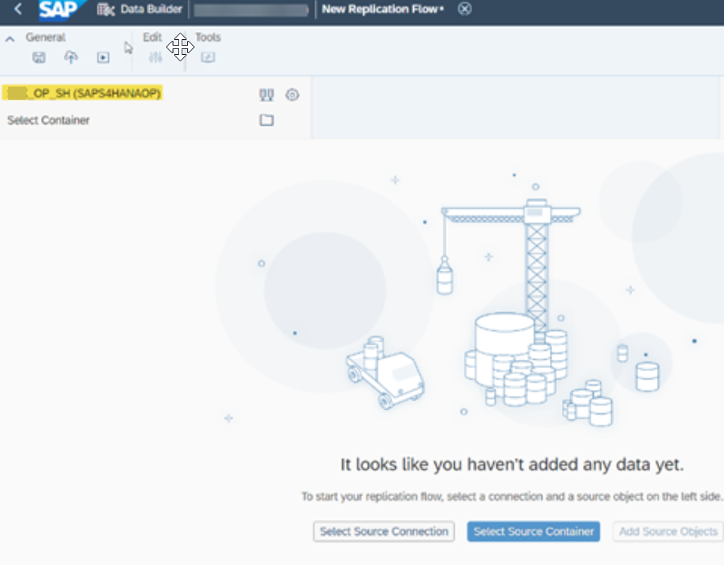Viewport: 728px width, 565px height.
Task: Click the disabled Add Source Objects button
Action: point(667,531)
